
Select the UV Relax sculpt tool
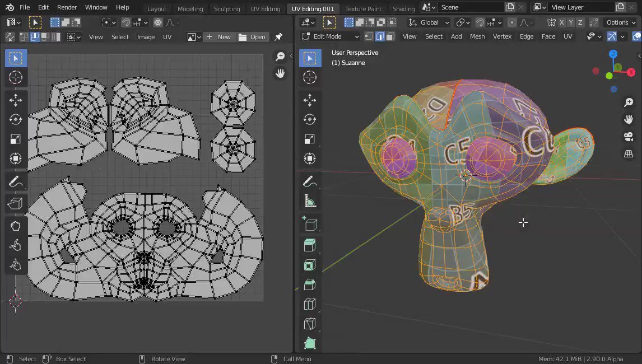pos(16,246)
